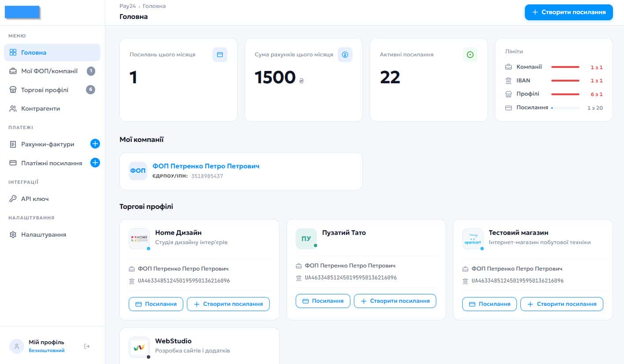Click the card icon beside Посилання limit
The width and height of the screenshot is (624, 364).
click(x=509, y=108)
